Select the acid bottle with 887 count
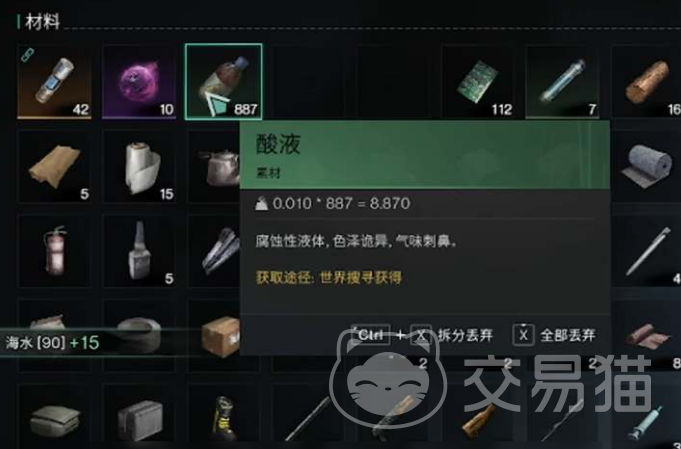Image resolution: width=681 pixels, height=449 pixels. (223, 81)
